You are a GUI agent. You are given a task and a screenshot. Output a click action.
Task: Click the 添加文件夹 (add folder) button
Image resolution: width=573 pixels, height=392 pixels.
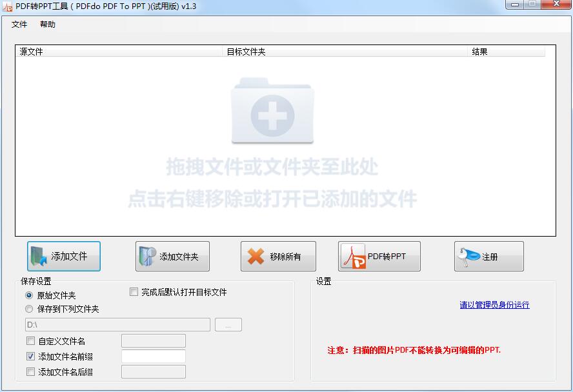coord(172,256)
